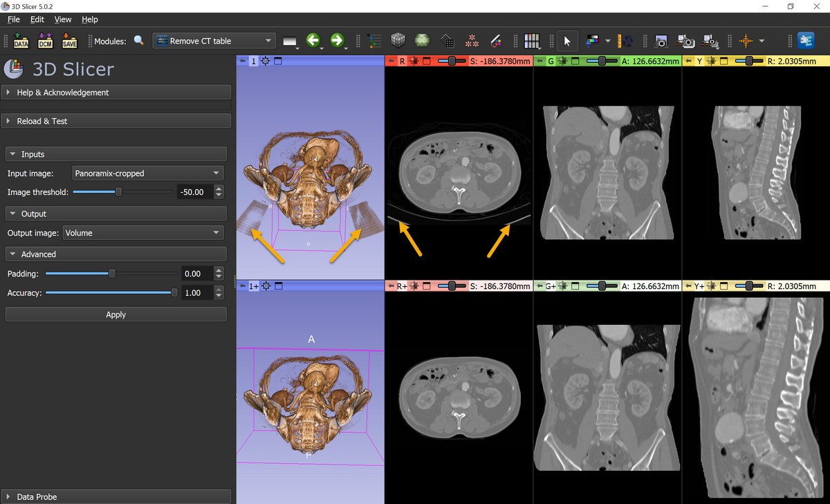830x504 pixels.
Task: Click the SAVE icon in toolbar
Action: click(x=70, y=41)
